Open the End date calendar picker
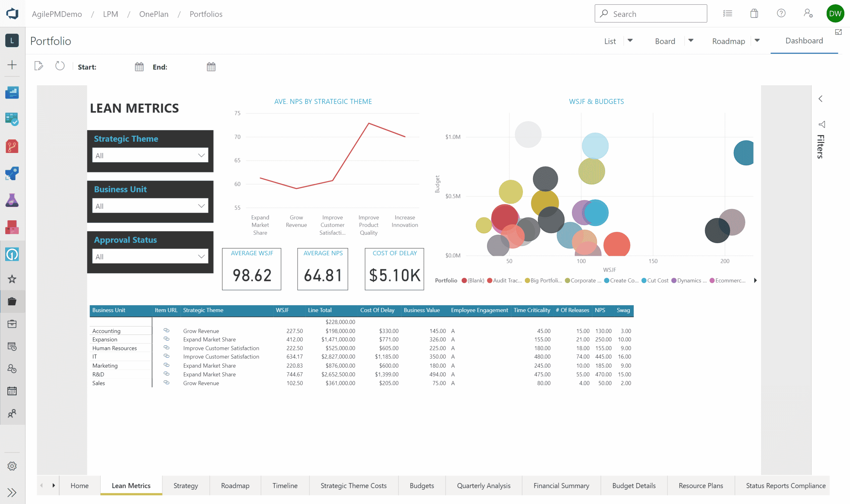The width and height of the screenshot is (850, 504). [x=211, y=67]
